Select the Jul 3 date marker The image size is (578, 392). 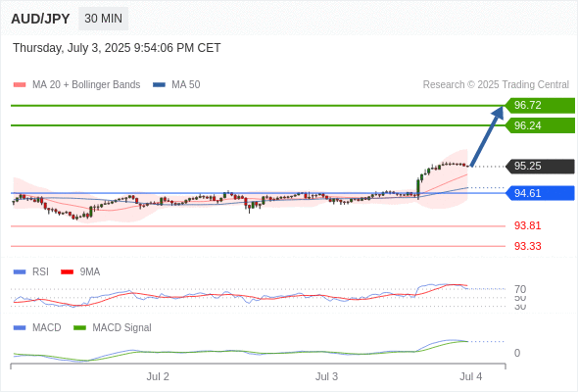(x=326, y=377)
